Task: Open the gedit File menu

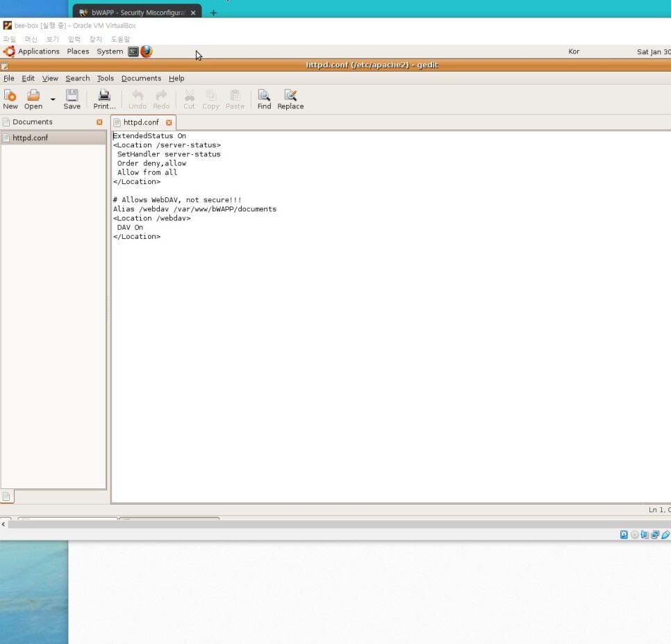Action: pyautogui.click(x=8, y=79)
